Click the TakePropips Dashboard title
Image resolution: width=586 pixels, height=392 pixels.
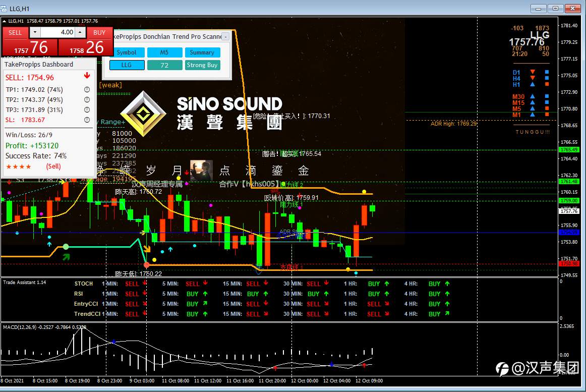tap(39, 65)
